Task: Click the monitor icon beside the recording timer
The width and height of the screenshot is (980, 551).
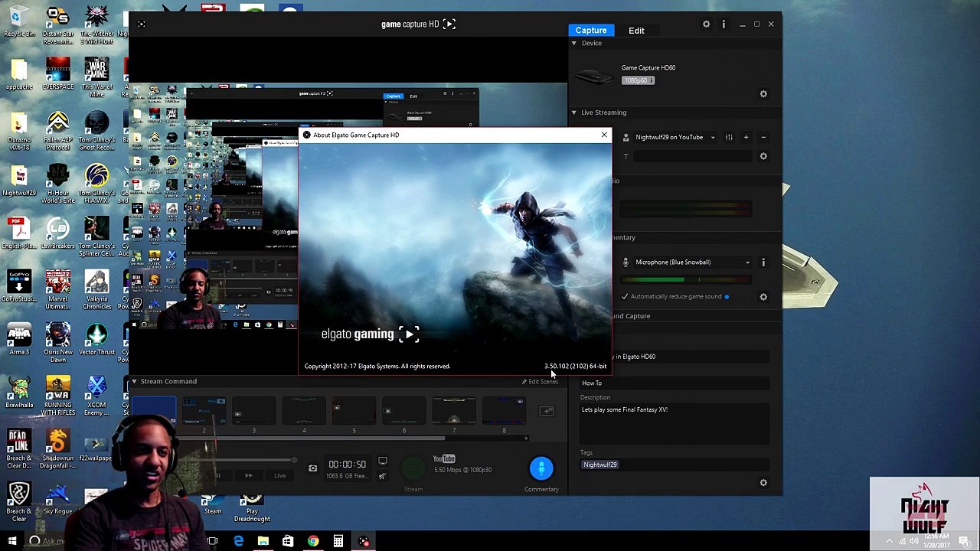Action: pyautogui.click(x=383, y=461)
